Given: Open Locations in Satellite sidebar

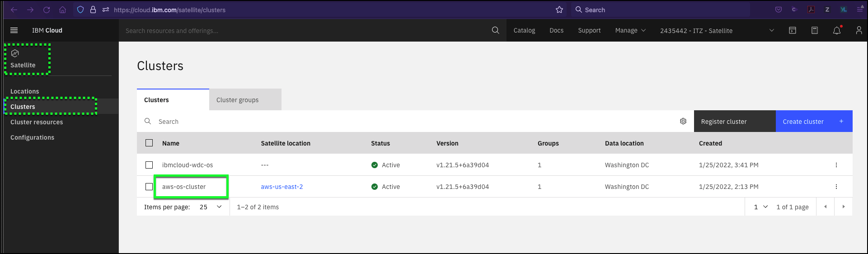Looking at the screenshot, I should coord(25,91).
